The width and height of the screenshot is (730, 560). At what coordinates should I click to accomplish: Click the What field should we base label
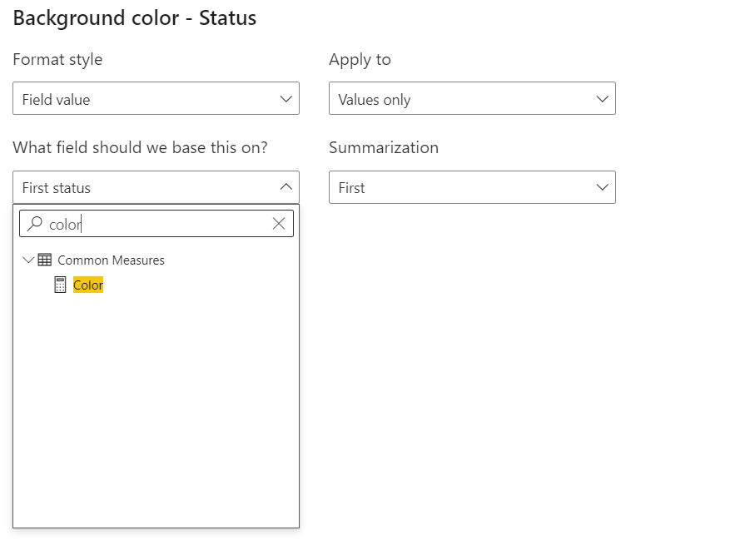click(x=140, y=147)
